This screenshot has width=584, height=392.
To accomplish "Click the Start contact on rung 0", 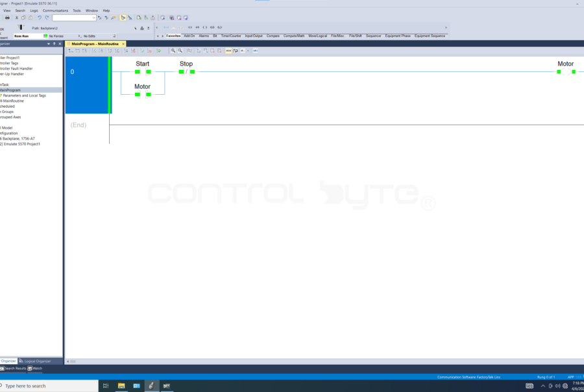I will [x=143, y=71].
